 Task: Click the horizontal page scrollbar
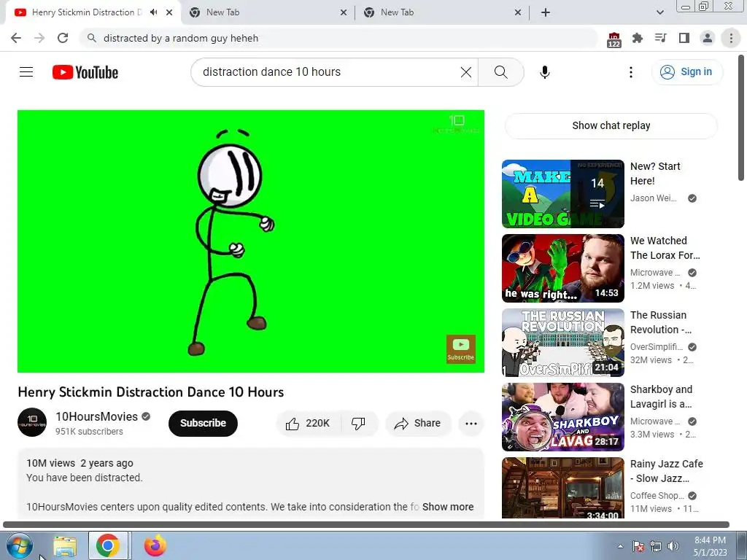[366, 524]
